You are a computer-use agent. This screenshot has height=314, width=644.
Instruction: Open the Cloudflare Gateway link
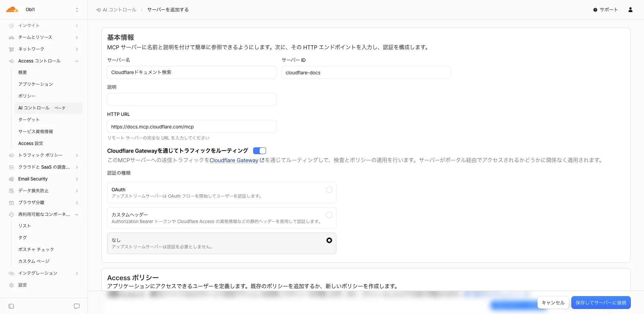coord(234,160)
